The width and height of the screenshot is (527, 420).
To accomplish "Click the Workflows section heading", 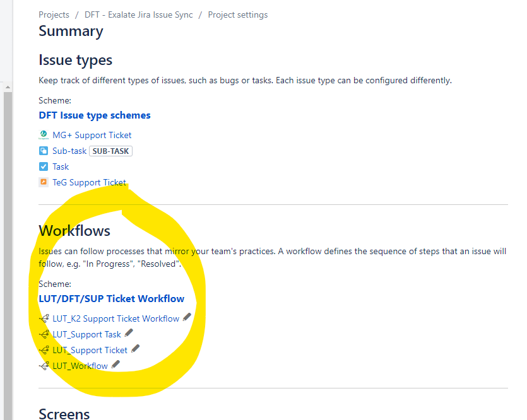I will click(x=74, y=231).
